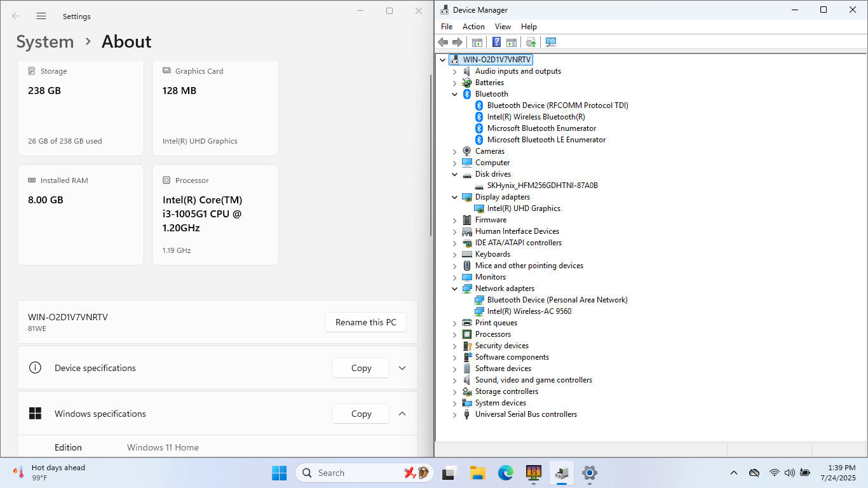868x488 pixels.
Task: Open the Help menu in Device Manager
Action: [x=529, y=27]
